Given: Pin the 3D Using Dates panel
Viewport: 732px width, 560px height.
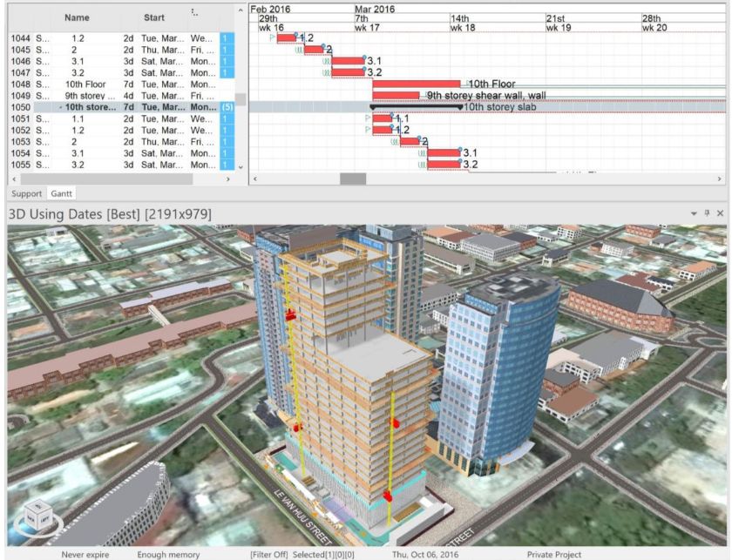Looking at the screenshot, I should tap(706, 213).
